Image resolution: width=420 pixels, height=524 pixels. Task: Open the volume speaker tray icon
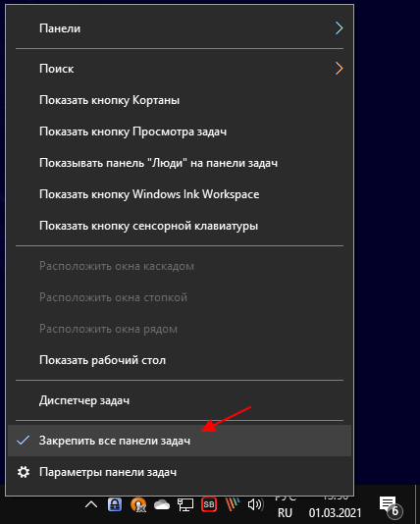pyautogui.click(x=255, y=504)
